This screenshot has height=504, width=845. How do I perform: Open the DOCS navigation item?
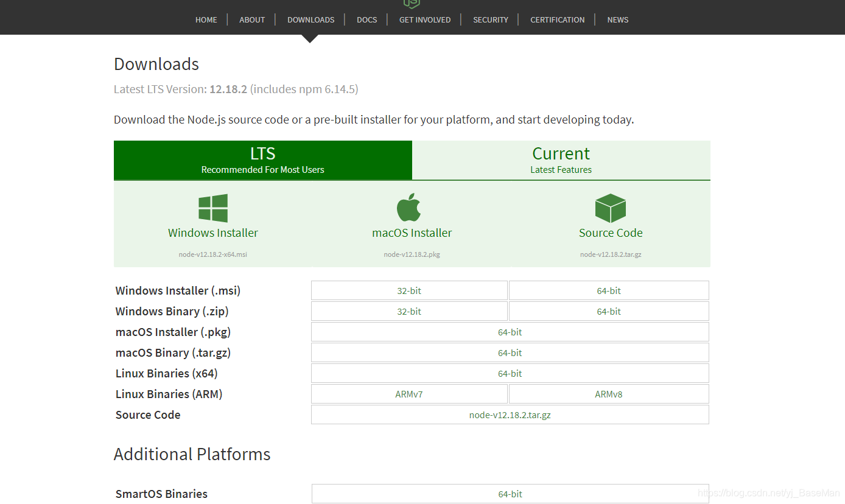367,19
